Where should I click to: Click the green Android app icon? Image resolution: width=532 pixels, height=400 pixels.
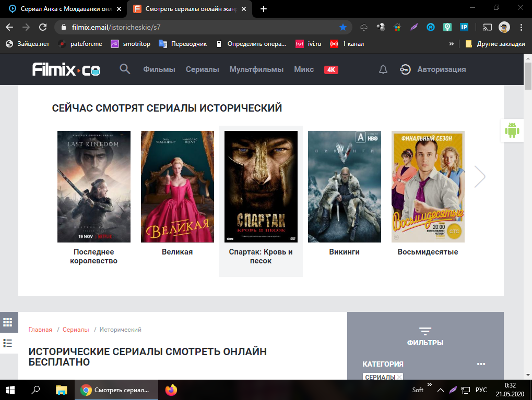[x=512, y=130]
